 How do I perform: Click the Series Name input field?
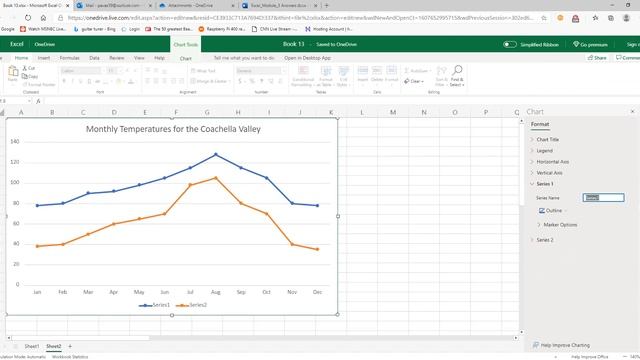click(x=603, y=198)
